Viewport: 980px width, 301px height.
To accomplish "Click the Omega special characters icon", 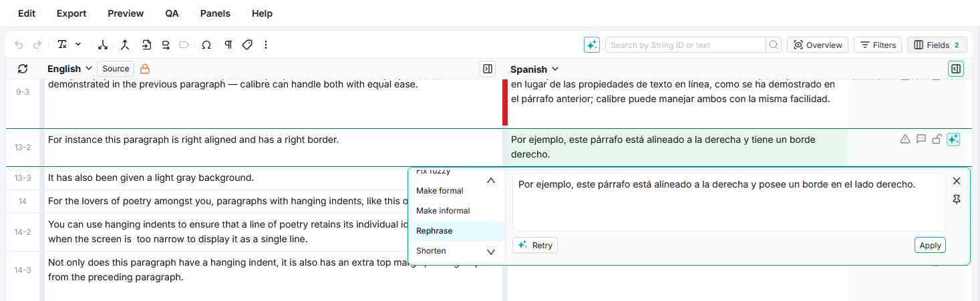I will click(x=206, y=45).
